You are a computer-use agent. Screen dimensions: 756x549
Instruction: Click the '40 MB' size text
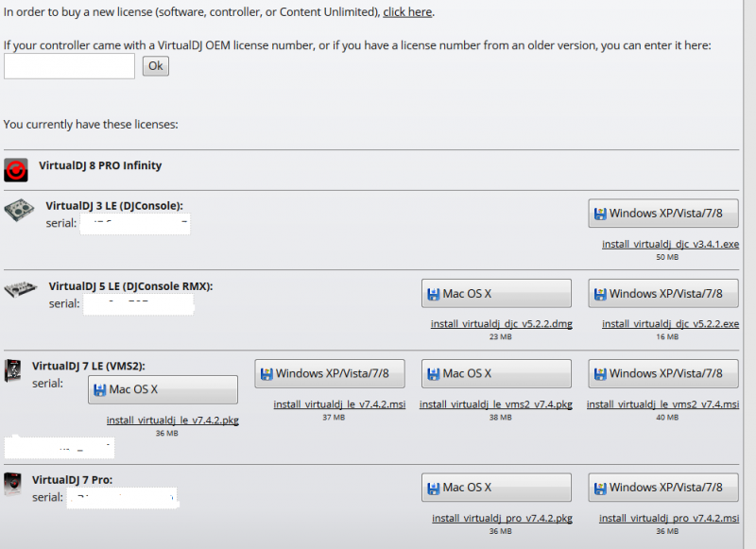667,417
